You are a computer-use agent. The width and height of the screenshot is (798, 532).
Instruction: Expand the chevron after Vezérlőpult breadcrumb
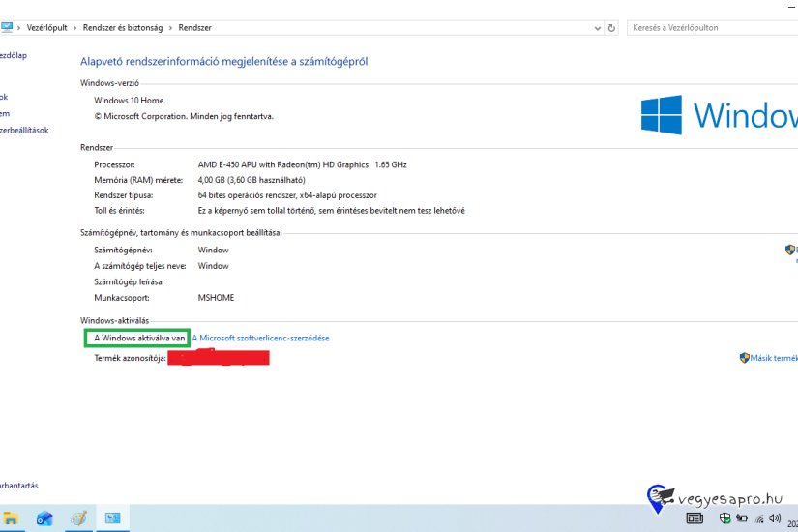(x=75, y=28)
